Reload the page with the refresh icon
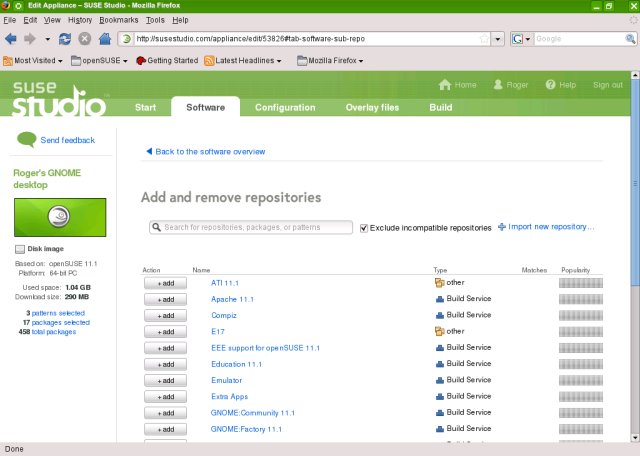 coord(65,39)
